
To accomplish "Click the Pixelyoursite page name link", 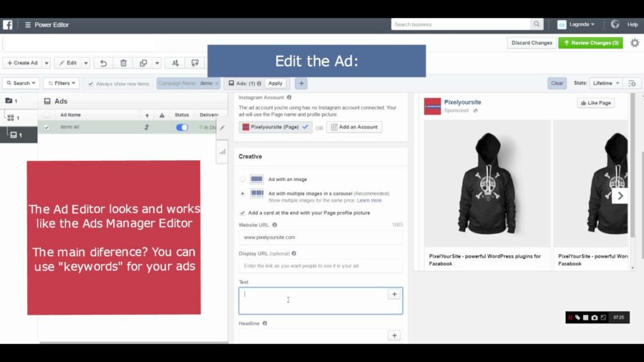I will [x=462, y=102].
